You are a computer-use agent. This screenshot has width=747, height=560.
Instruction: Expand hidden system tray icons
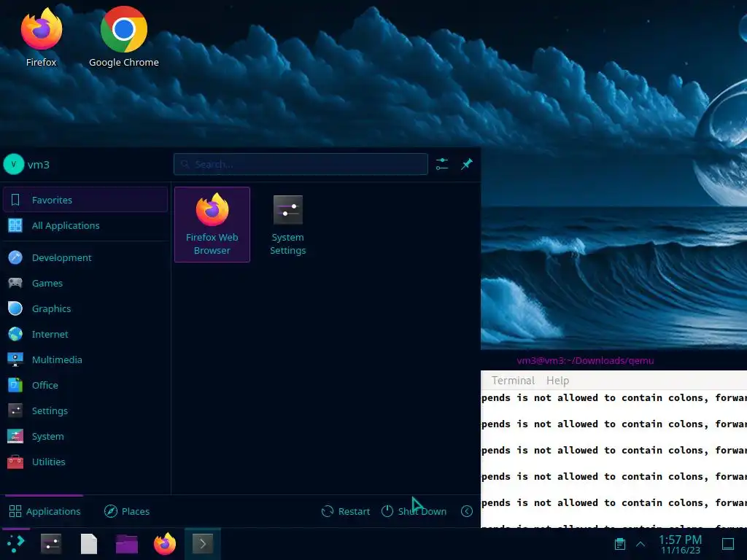coord(640,544)
